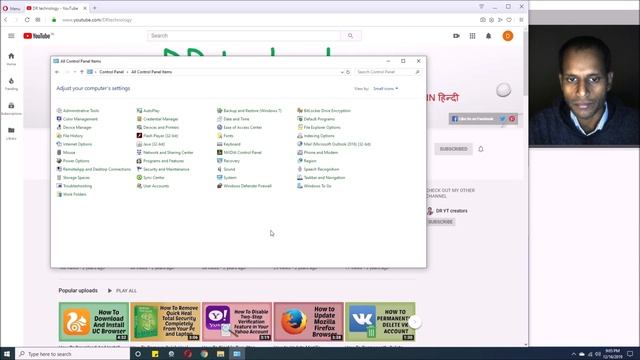
Task: Open File History
Action: coord(70,136)
